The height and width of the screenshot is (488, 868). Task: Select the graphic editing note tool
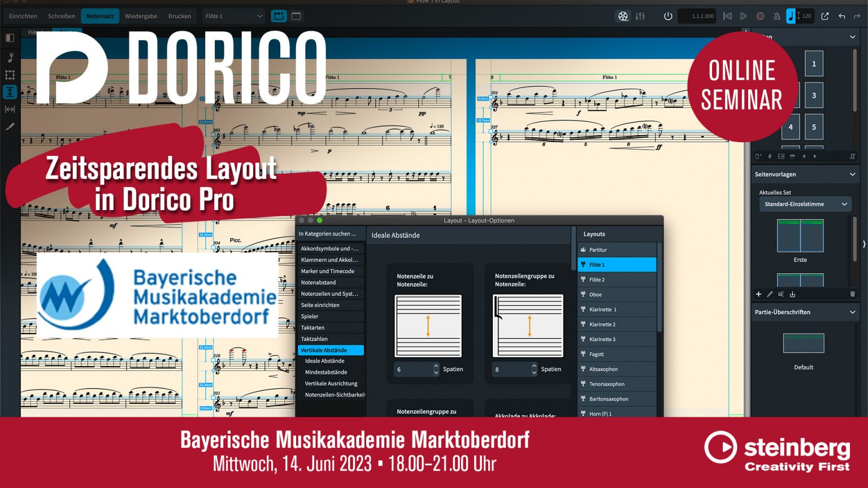point(10,58)
